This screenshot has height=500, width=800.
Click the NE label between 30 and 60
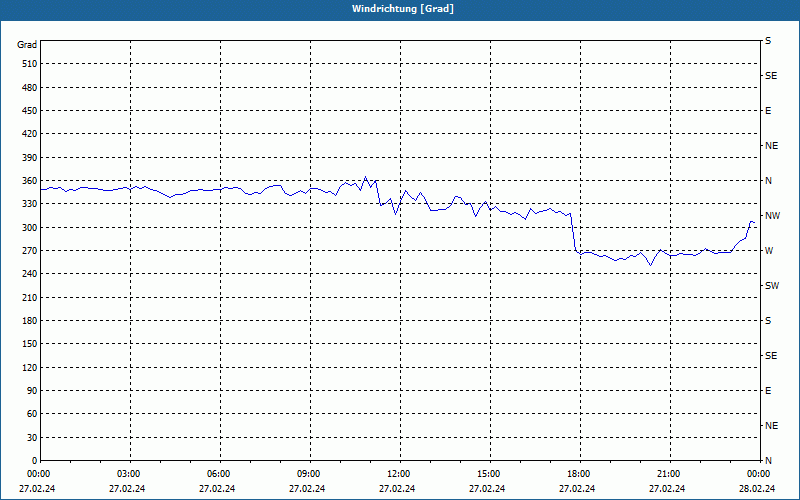click(772, 426)
